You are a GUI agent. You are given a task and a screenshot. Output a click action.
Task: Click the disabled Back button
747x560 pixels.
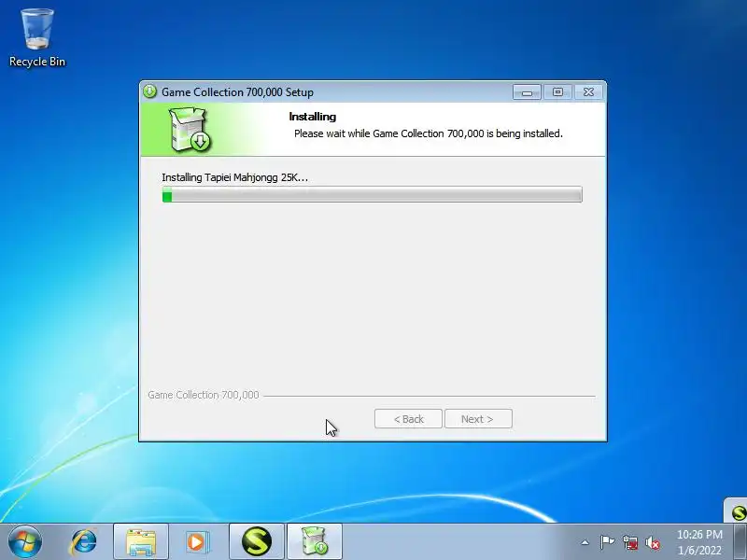point(408,418)
